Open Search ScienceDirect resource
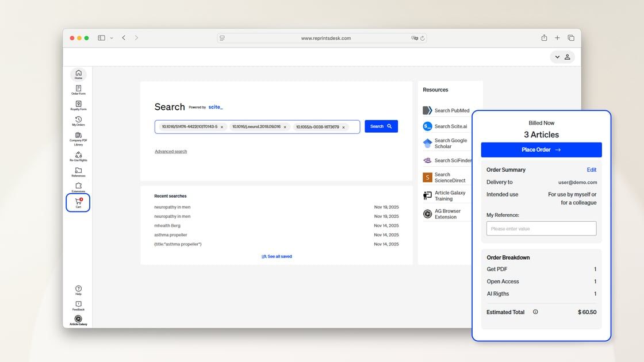This screenshot has height=362, width=644. (x=446, y=178)
